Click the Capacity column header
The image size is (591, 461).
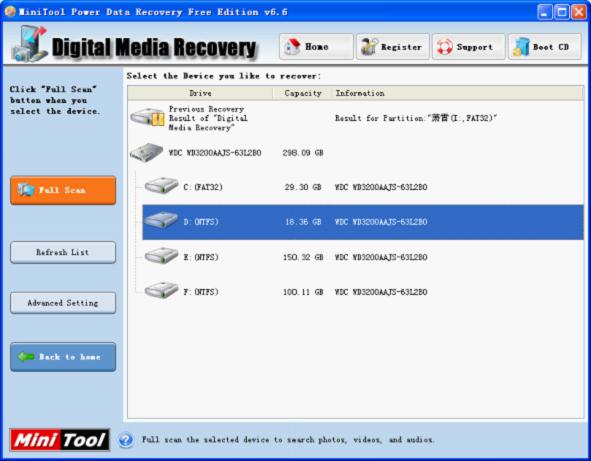(x=303, y=93)
